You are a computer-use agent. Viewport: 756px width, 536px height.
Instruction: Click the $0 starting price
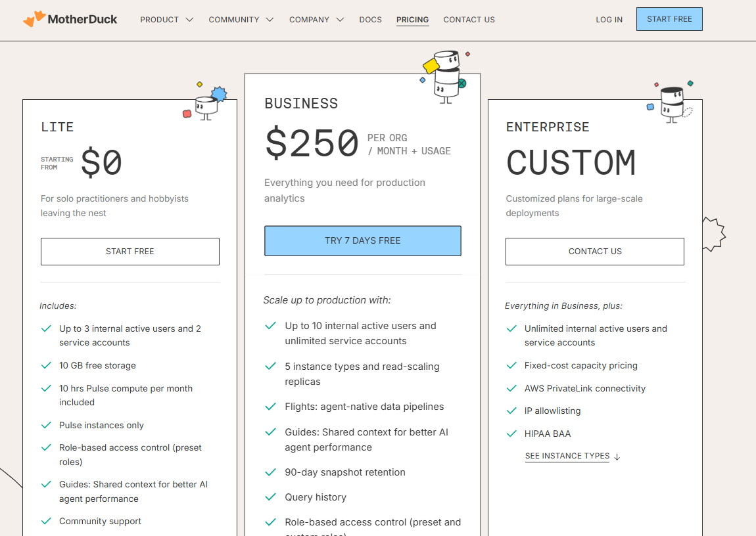[x=101, y=162]
